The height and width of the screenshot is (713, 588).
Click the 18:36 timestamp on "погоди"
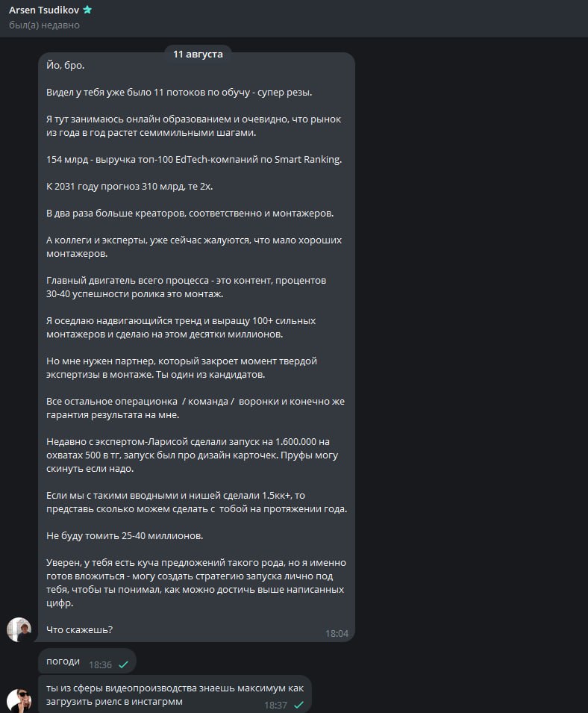[x=100, y=664]
